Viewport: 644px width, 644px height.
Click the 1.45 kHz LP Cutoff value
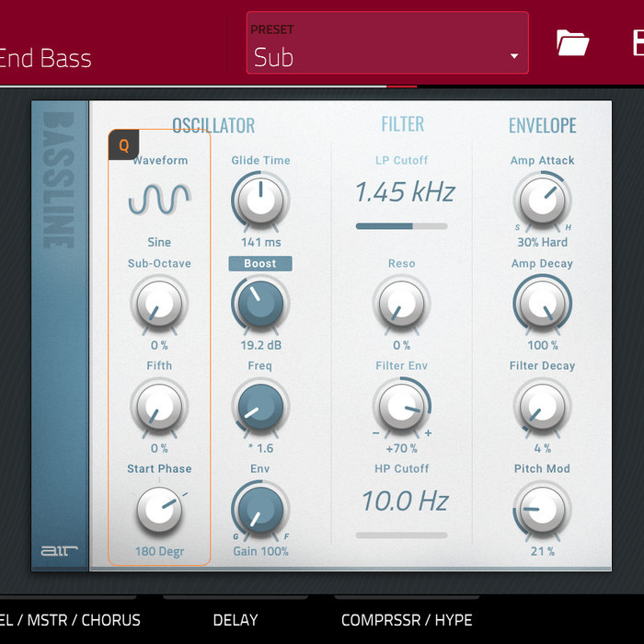pos(405,191)
